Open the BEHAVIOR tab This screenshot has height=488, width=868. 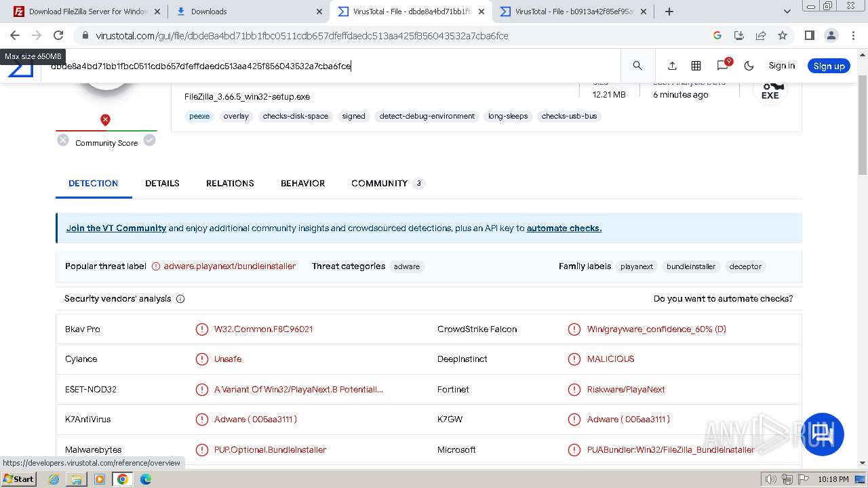click(302, 183)
